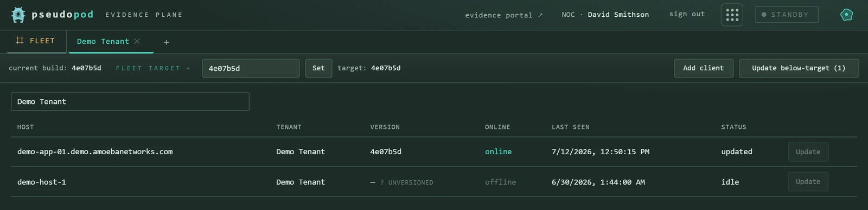Click the LAST SEEN column header
This screenshot has height=210, width=868.
coord(570,127)
